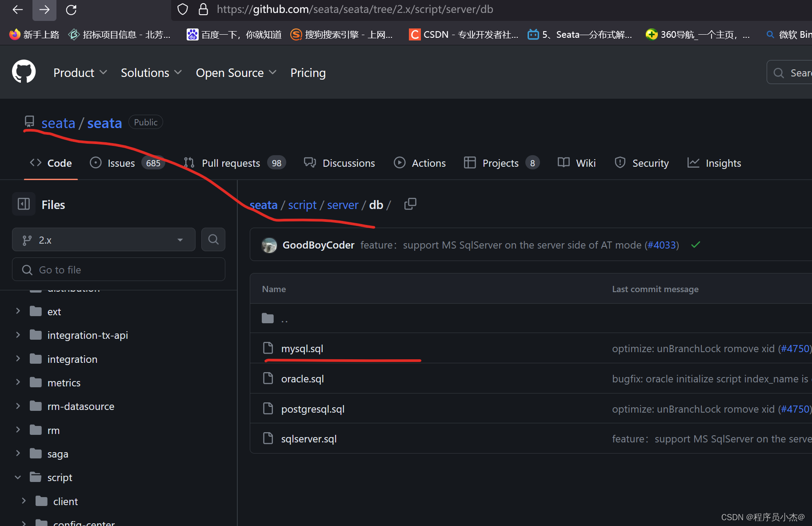Select the integration folder in tree

click(x=72, y=359)
